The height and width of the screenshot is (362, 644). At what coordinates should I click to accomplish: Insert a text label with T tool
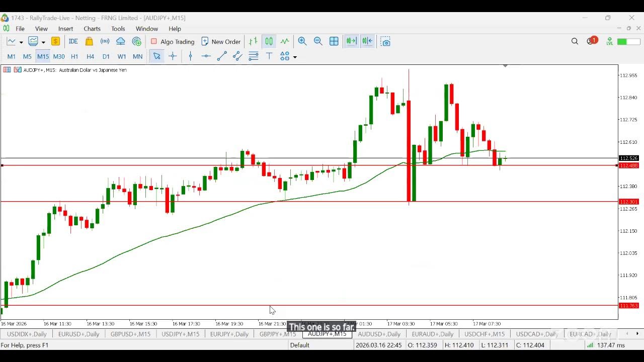[x=269, y=56]
